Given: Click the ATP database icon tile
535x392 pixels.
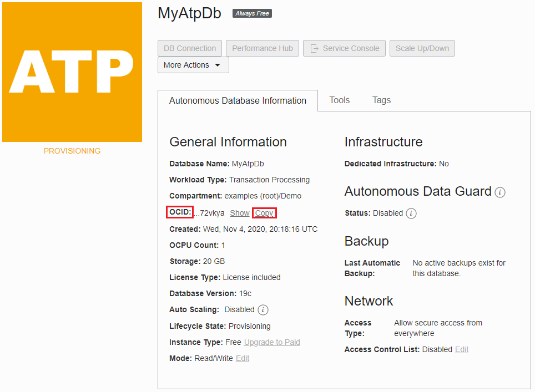Looking at the screenshot, I should (72, 72).
